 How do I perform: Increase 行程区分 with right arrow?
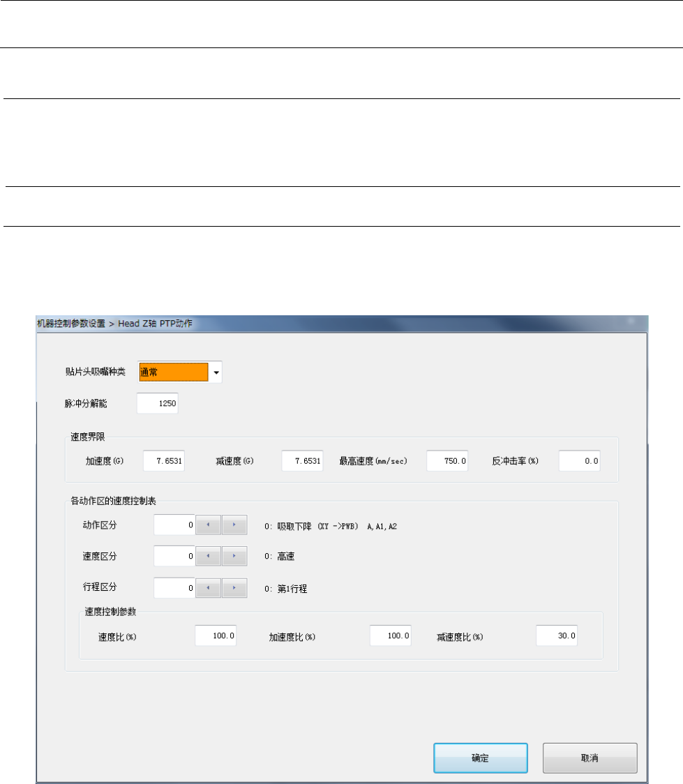point(234,588)
